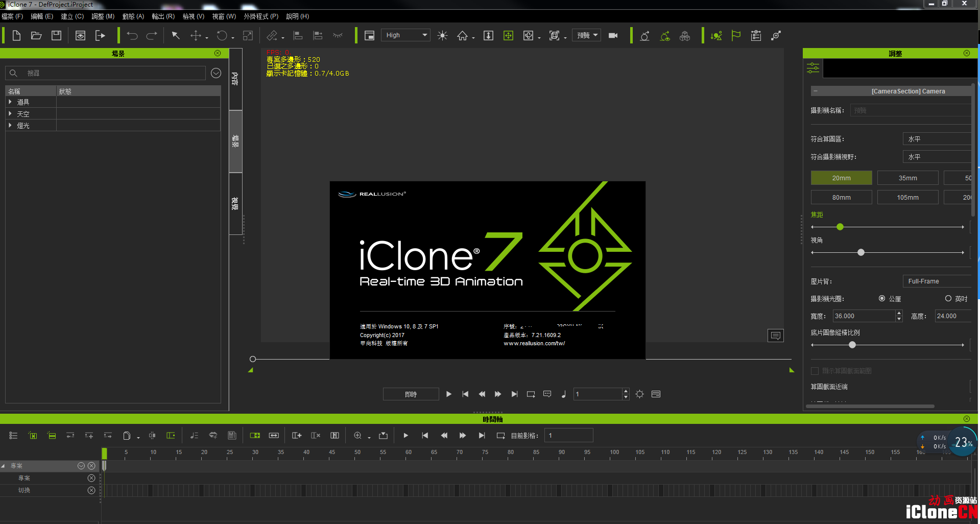The image size is (980, 524).
Task: Enable the 顯示算圖截面範圍 checkbox
Action: [x=815, y=371]
